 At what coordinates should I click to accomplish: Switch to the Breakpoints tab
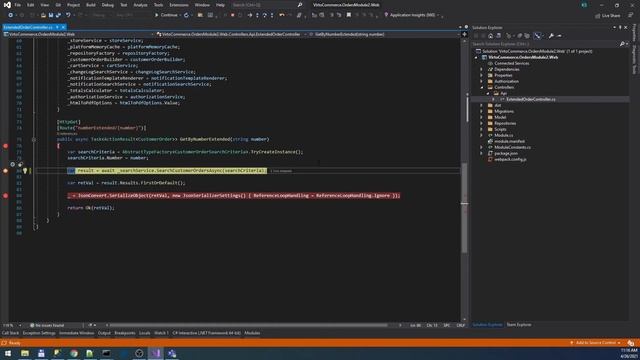coord(125,333)
